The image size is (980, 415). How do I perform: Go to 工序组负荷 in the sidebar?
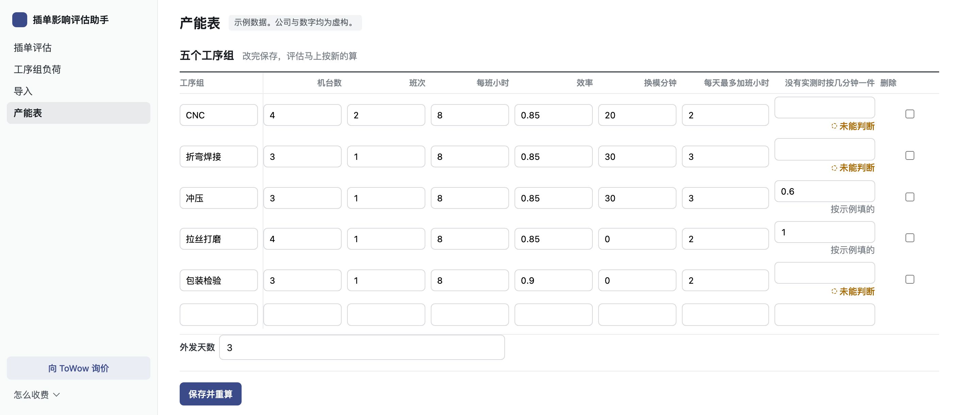tap(78, 69)
